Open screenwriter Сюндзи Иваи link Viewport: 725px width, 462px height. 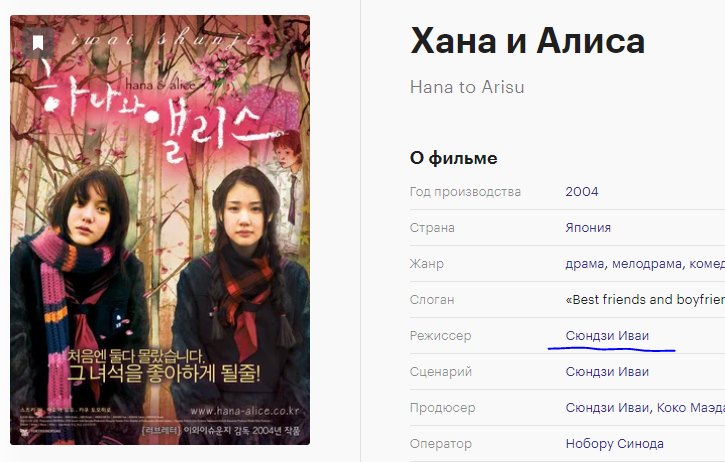click(607, 372)
